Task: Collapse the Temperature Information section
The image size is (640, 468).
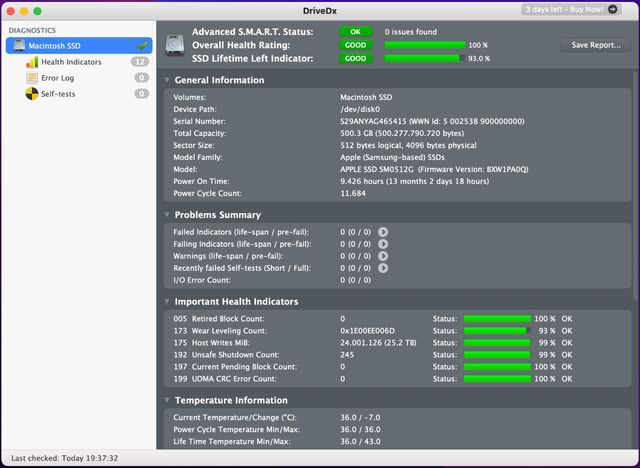Action: click(x=167, y=400)
